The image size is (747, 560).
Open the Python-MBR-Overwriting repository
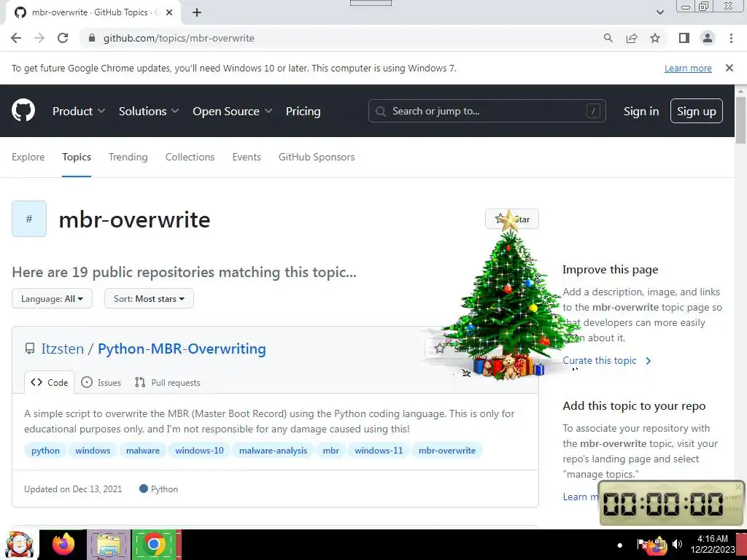tap(182, 349)
